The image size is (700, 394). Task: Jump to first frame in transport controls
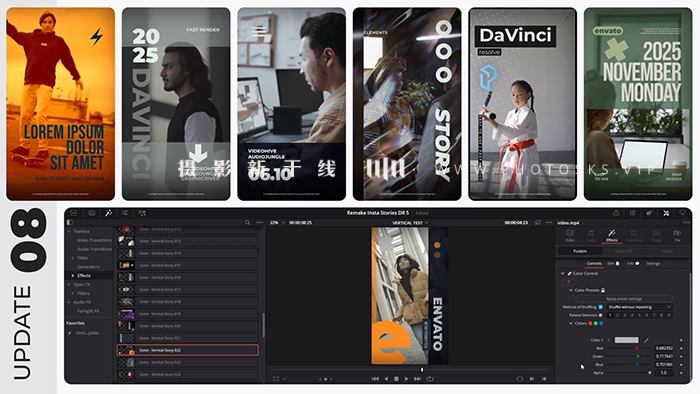[375, 379]
